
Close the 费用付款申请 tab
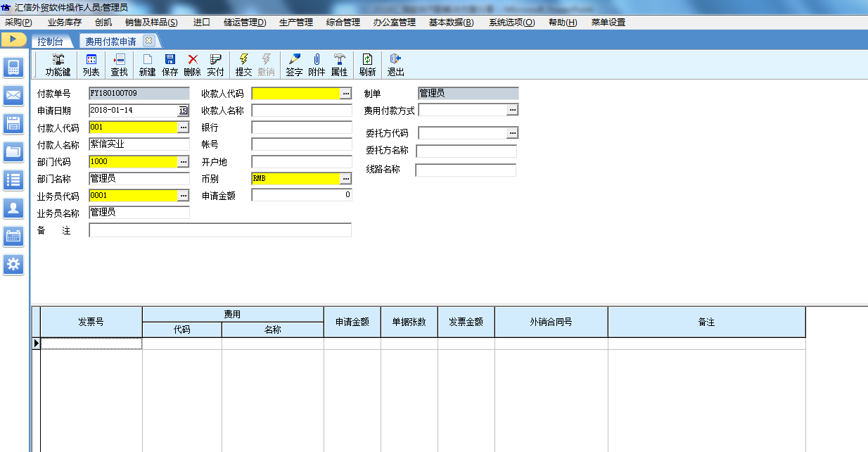coord(148,41)
